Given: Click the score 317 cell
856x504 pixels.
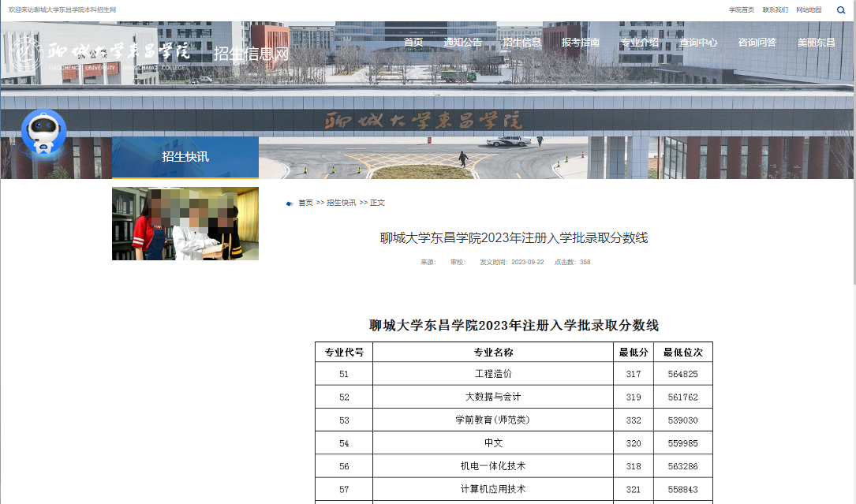Looking at the screenshot, I should [x=634, y=374].
